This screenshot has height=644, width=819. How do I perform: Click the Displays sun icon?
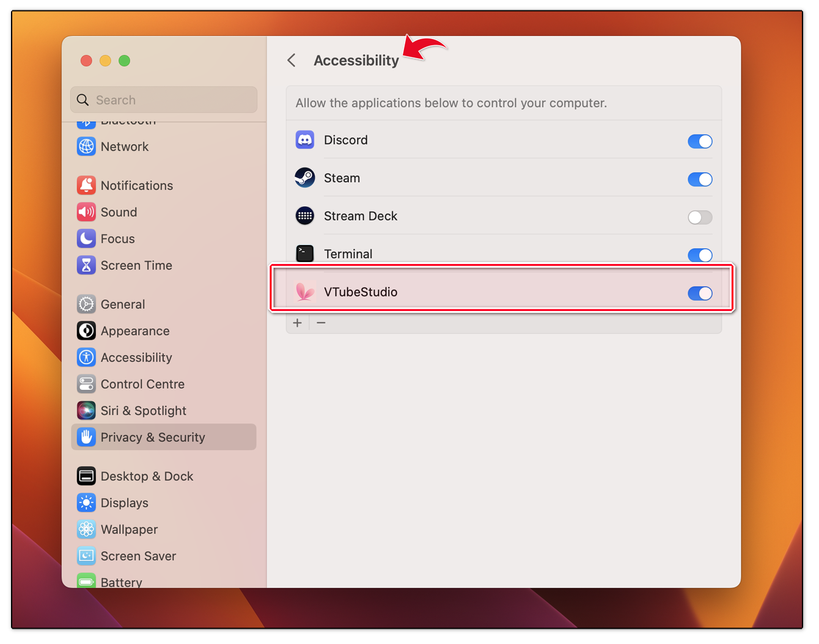click(x=86, y=503)
